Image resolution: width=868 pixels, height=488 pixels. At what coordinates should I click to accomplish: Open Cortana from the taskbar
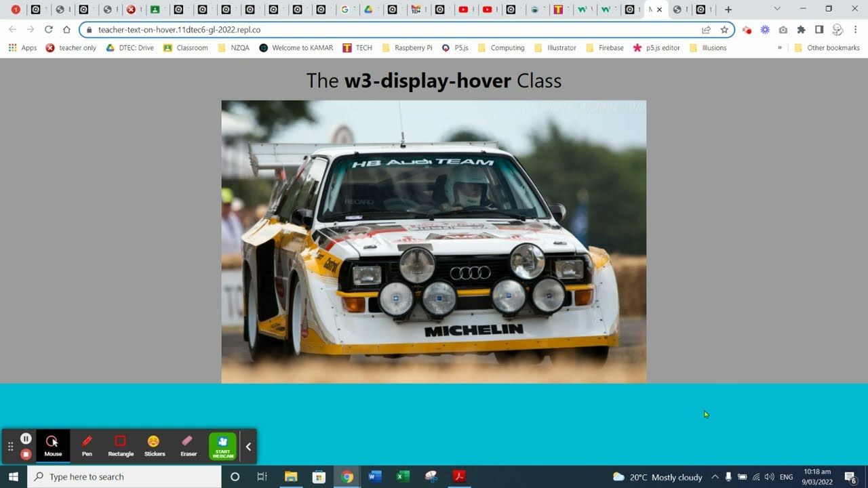tap(235, 476)
